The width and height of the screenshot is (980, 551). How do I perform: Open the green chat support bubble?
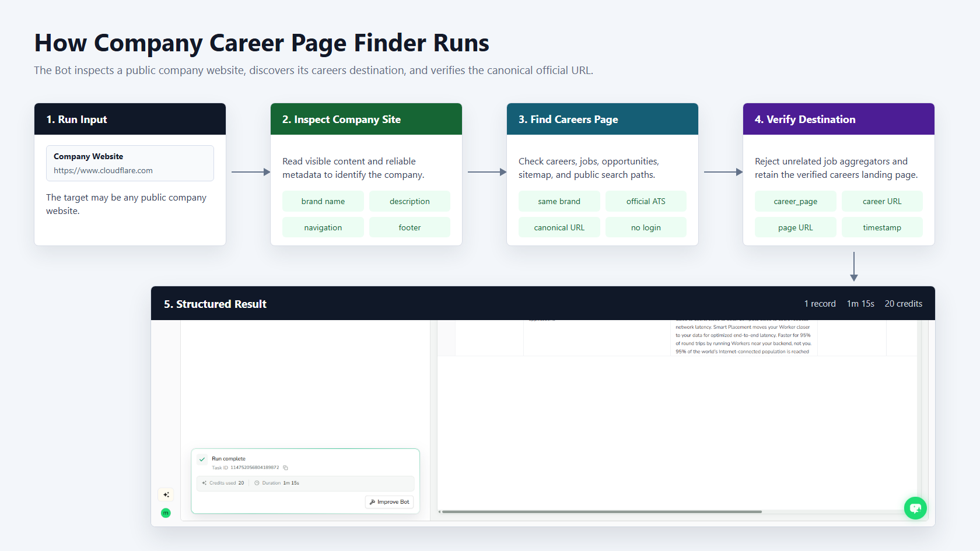point(915,508)
